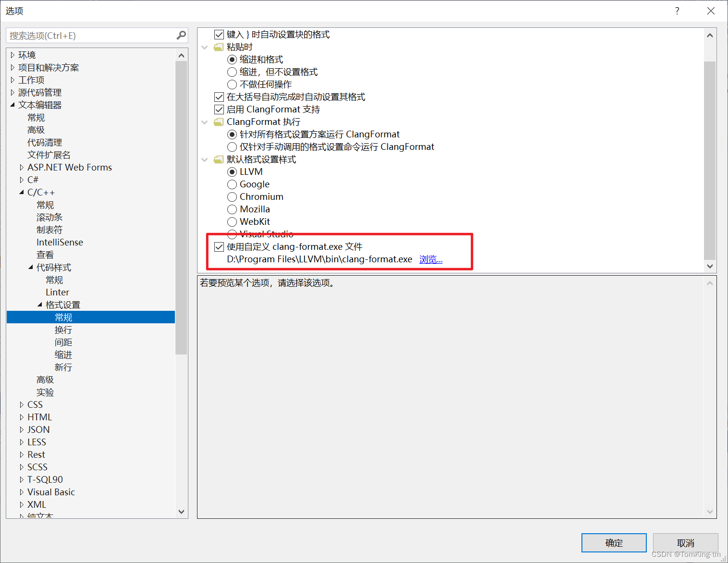Select 滚动条 under C/C++
Image resolution: width=728 pixels, height=563 pixels.
point(49,217)
